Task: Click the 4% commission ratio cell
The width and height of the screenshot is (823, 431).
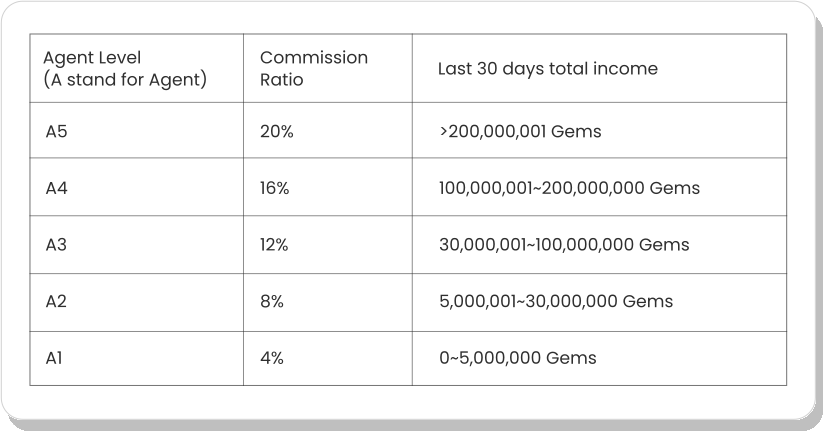Action: pos(272,357)
